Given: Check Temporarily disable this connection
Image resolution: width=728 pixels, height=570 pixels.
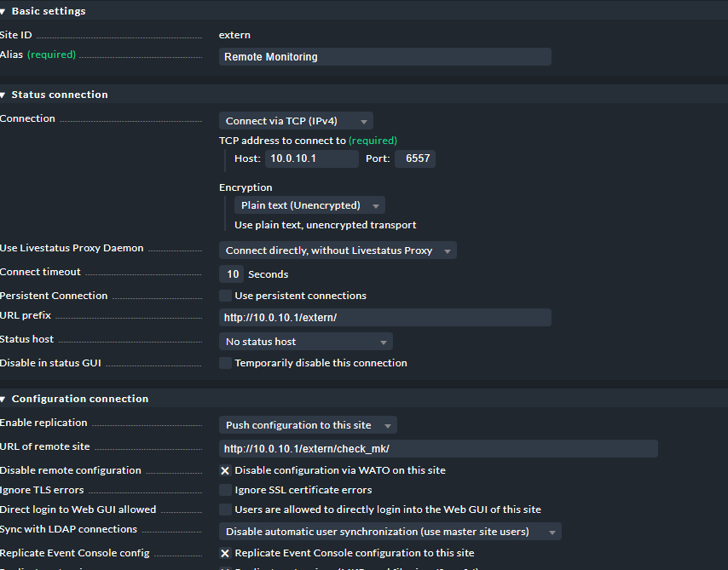Looking at the screenshot, I should 226,363.
